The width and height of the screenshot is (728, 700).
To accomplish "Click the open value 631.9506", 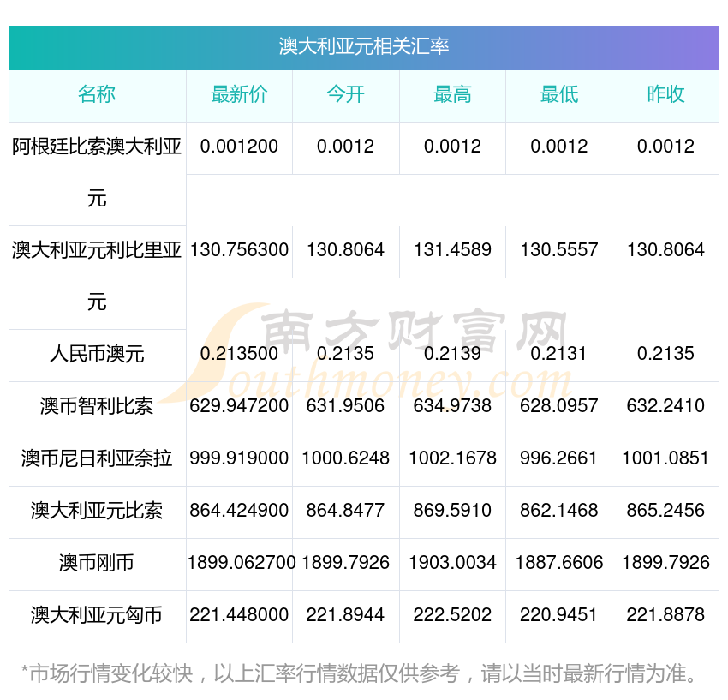I will 346,405.
